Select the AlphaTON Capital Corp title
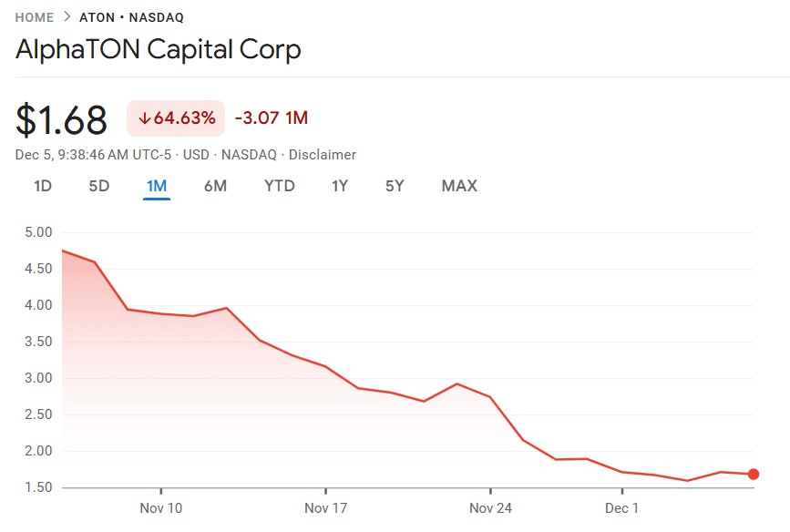 click(157, 49)
